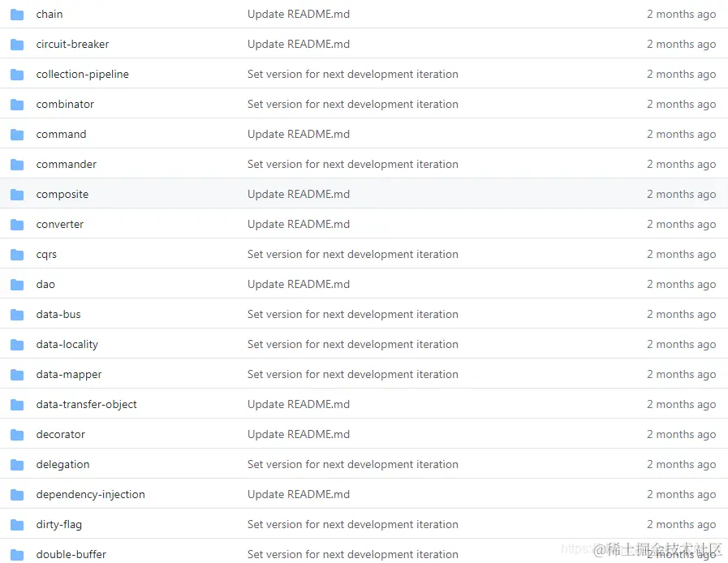
Task: Click the folder icon beside delegation
Action: coord(17,465)
